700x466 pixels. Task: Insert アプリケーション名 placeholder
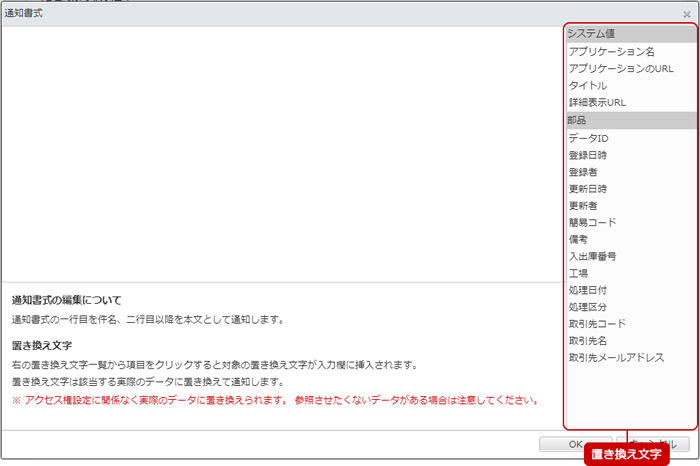click(x=611, y=51)
